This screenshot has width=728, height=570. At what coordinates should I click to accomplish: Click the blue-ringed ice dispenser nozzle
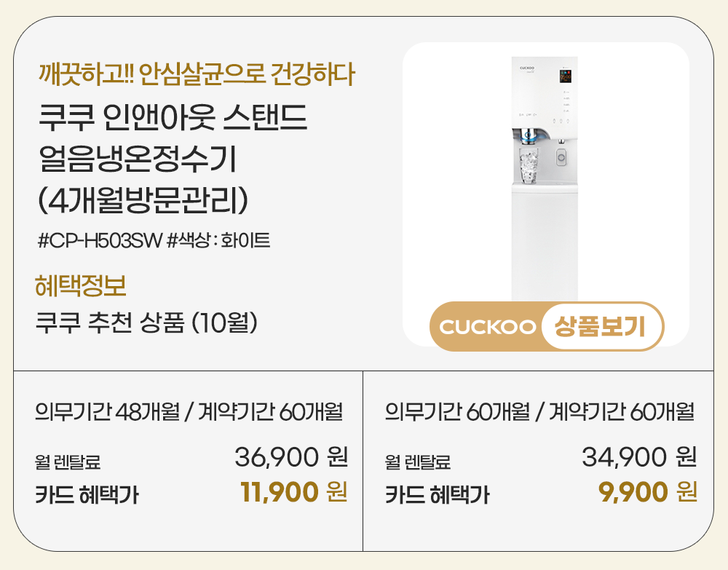527,136
